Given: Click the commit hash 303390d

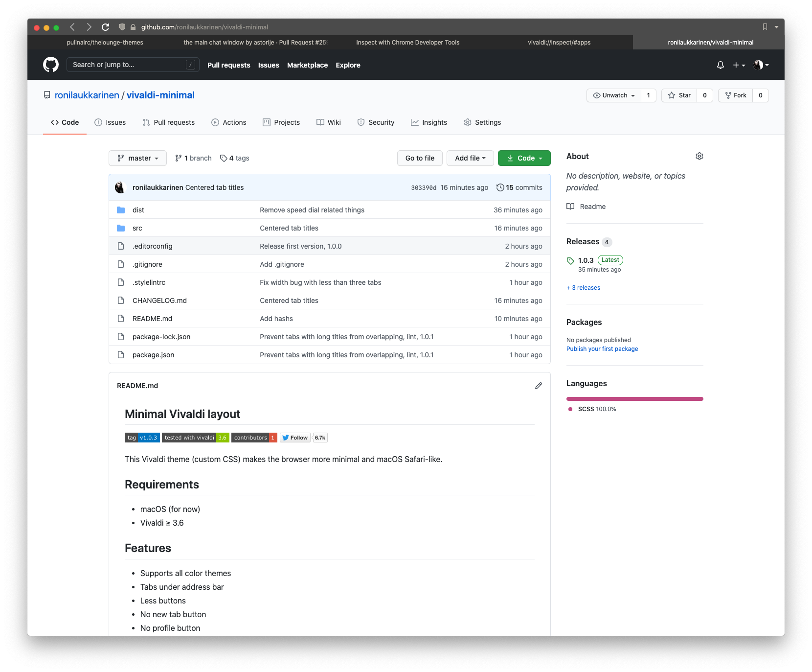Looking at the screenshot, I should point(424,188).
